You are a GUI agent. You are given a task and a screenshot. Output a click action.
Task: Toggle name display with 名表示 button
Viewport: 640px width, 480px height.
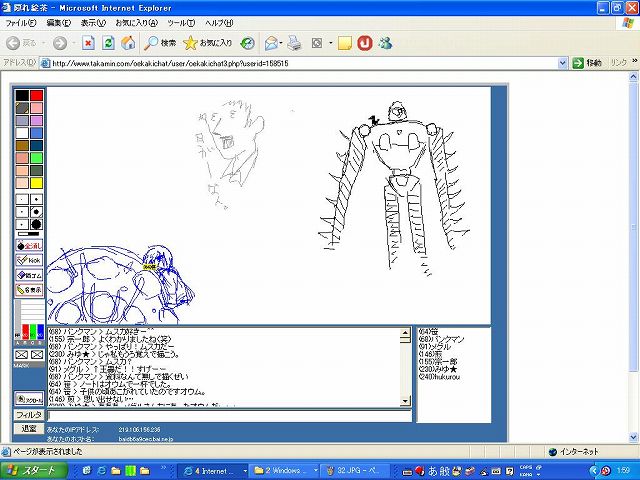pyautogui.click(x=29, y=290)
